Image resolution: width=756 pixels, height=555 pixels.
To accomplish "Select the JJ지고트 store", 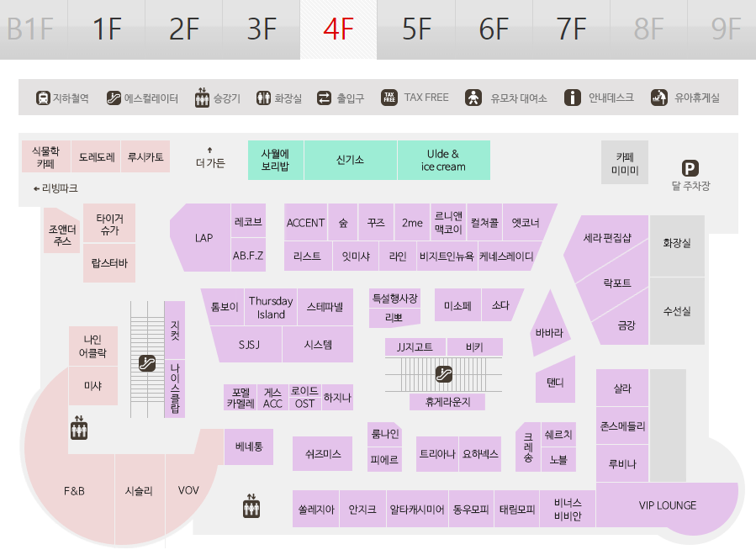I will coord(415,346).
